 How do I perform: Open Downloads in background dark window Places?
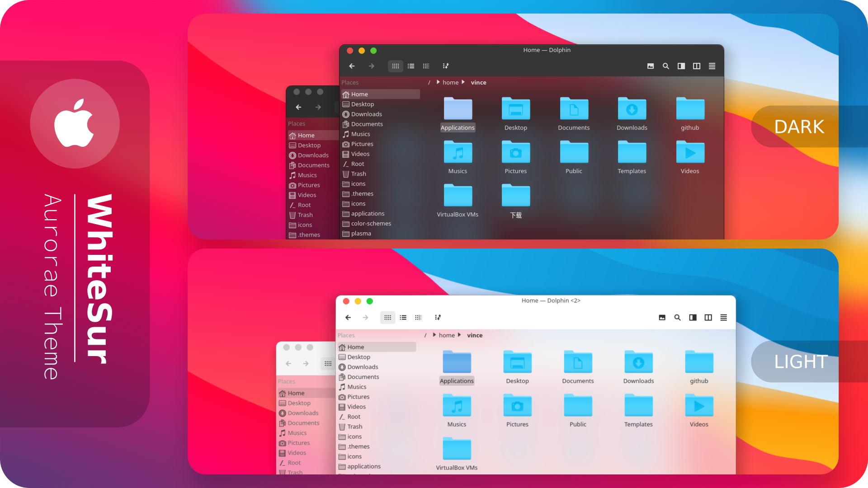313,155
